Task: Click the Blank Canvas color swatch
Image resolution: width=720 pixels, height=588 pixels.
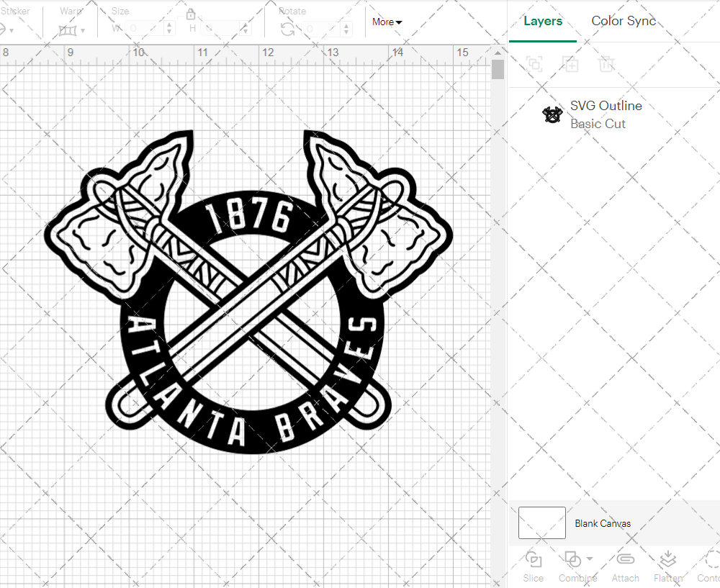Action: point(542,523)
